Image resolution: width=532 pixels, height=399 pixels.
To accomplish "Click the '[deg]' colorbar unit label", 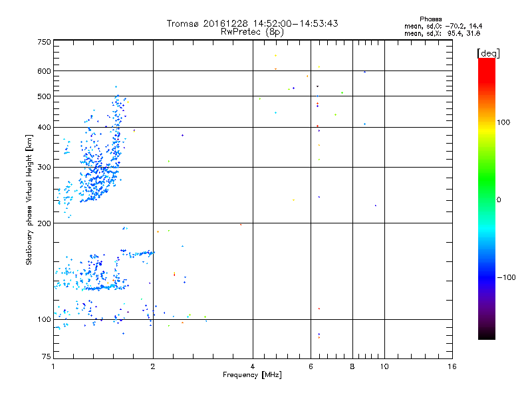I will point(488,53).
